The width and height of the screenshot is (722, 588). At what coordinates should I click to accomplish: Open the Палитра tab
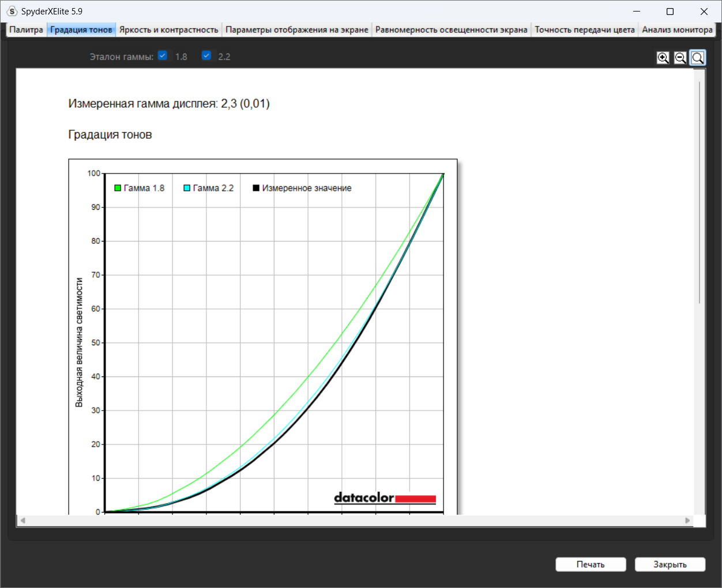tap(27, 30)
